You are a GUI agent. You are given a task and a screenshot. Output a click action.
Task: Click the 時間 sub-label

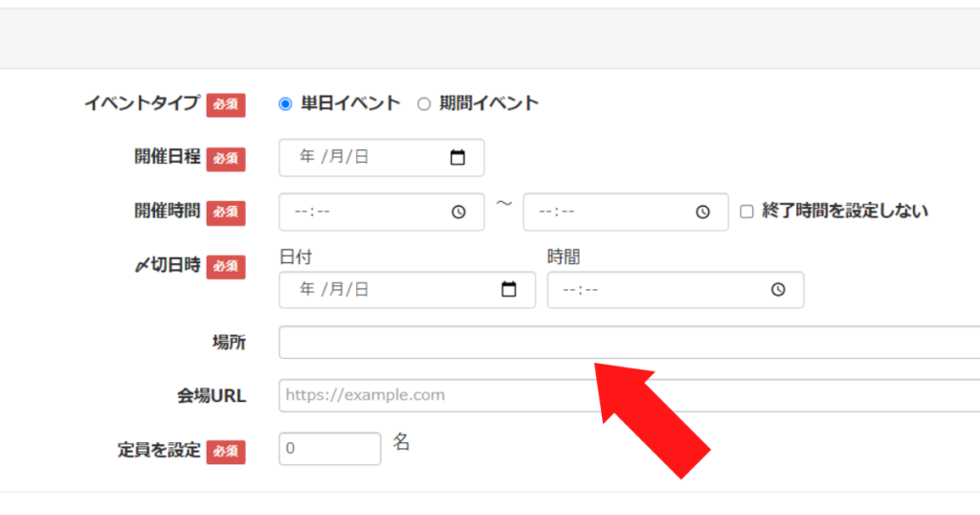tap(564, 257)
